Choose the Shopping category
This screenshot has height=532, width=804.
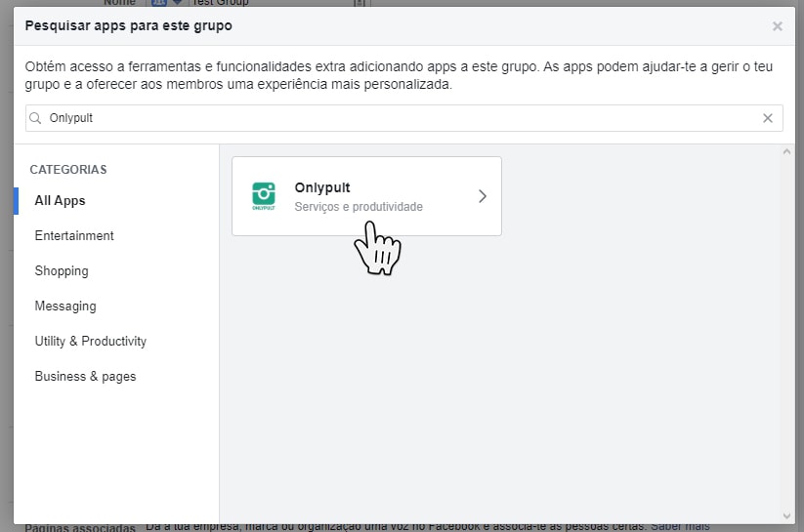point(62,270)
